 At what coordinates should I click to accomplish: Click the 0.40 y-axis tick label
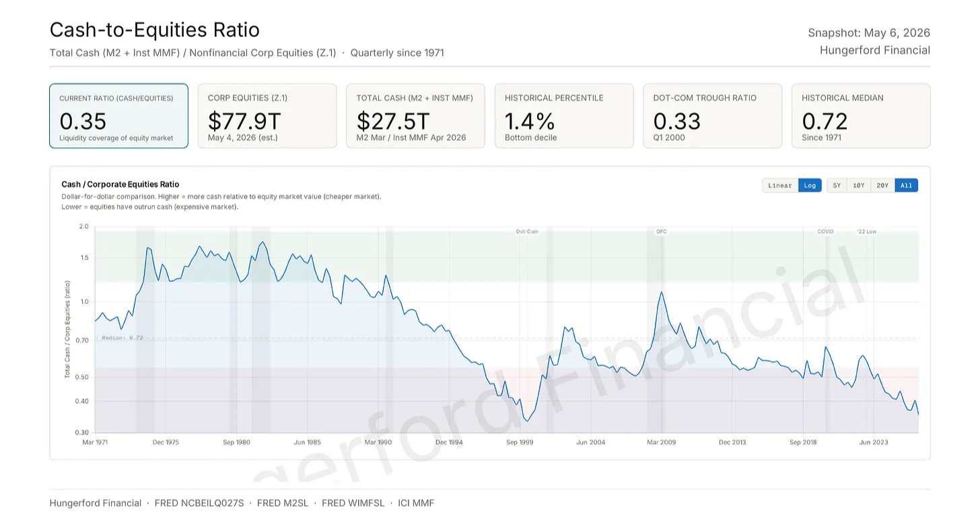pyautogui.click(x=82, y=402)
